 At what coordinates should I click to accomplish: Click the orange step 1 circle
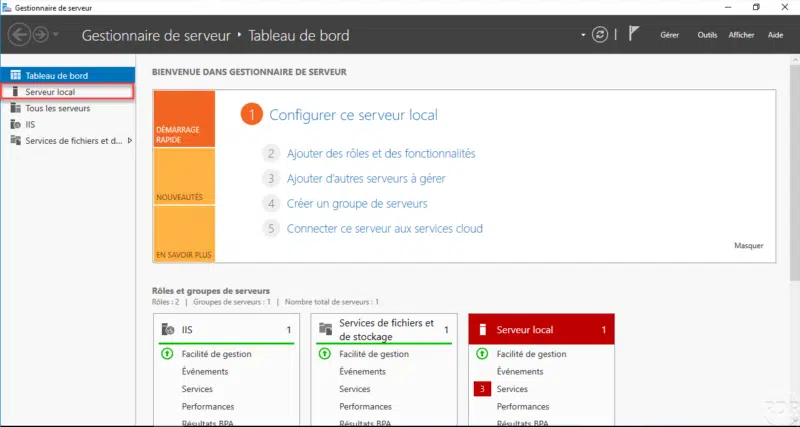pyautogui.click(x=252, y=114)
